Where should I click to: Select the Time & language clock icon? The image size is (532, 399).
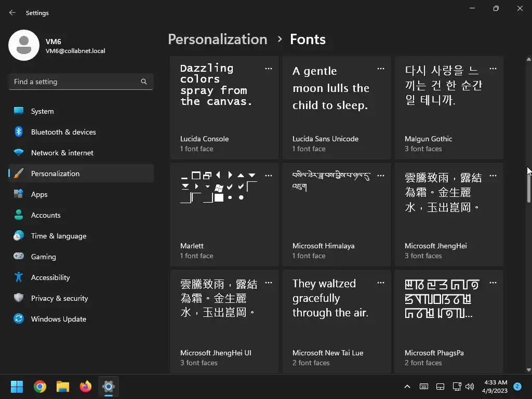19,235
